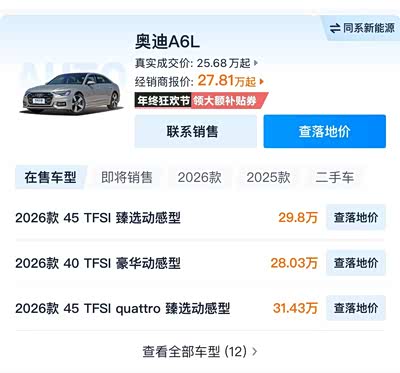Check 查落地价 for the 28.03万 model

[356, 263]
